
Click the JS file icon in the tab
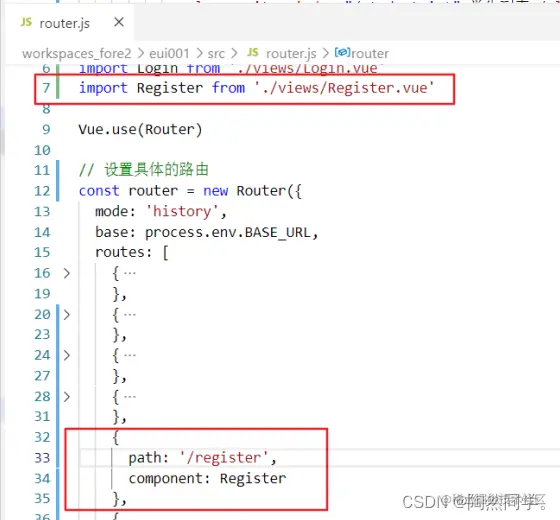(x=26, y=22)
